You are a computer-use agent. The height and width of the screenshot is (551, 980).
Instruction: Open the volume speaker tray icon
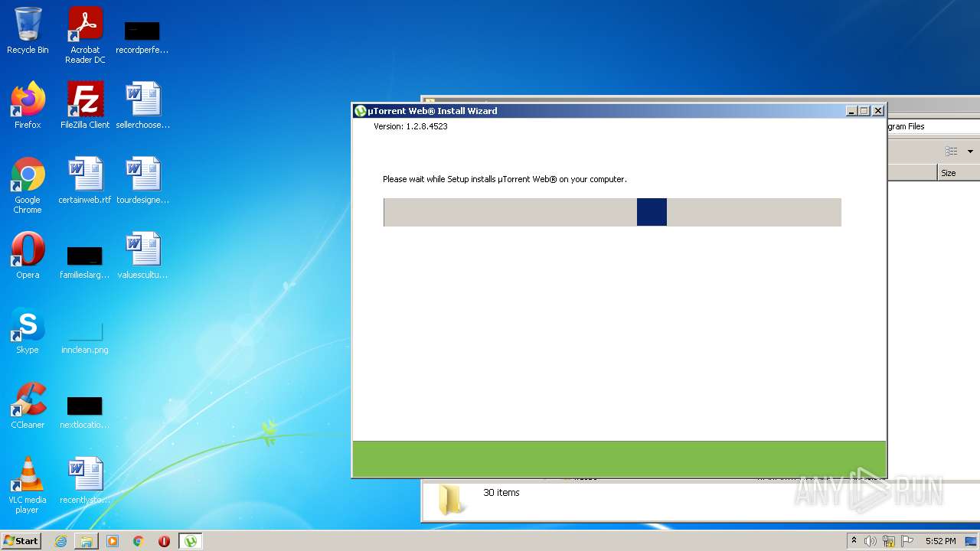(x=871, y=541)
